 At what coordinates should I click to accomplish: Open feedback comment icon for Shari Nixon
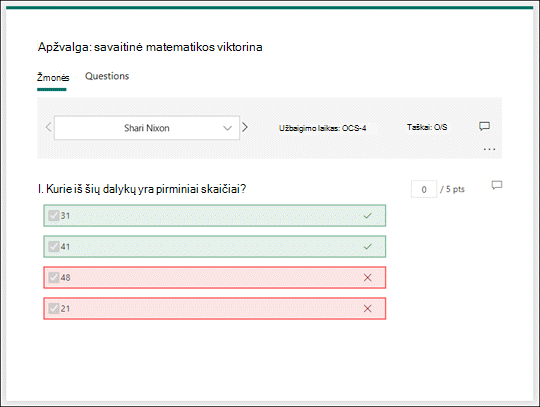click(x=484, y=126)
